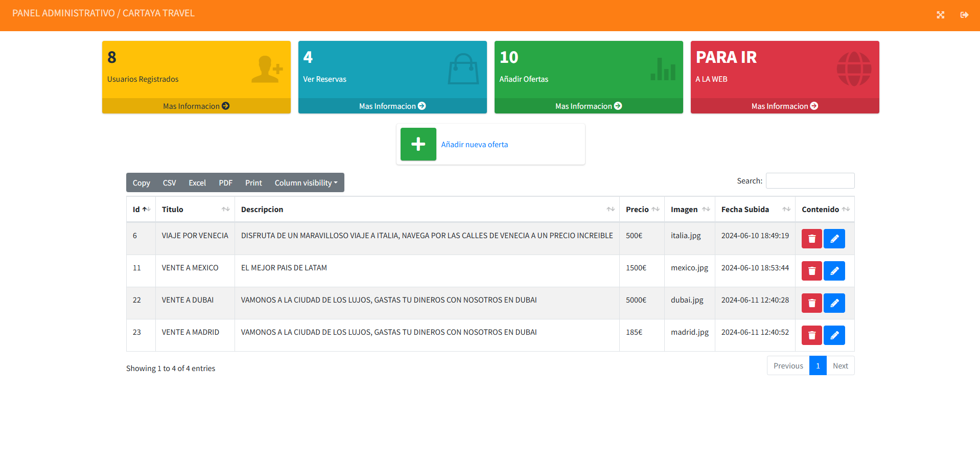Open Mas Informacion on Usuarios Registrados card
Image resolution: width=980 pixels, height=461 pixels.
pyautogui.click(x=196, y=106)
